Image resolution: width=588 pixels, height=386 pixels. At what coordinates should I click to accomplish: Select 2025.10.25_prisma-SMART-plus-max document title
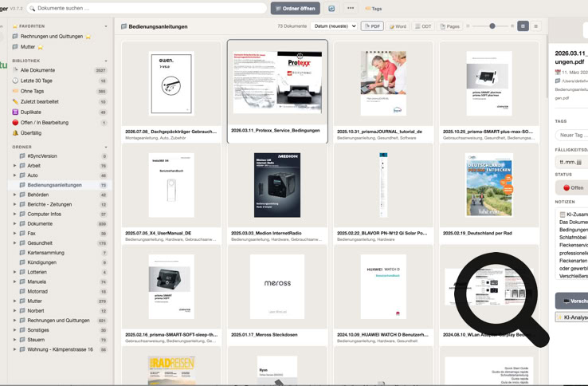point(488,132)
